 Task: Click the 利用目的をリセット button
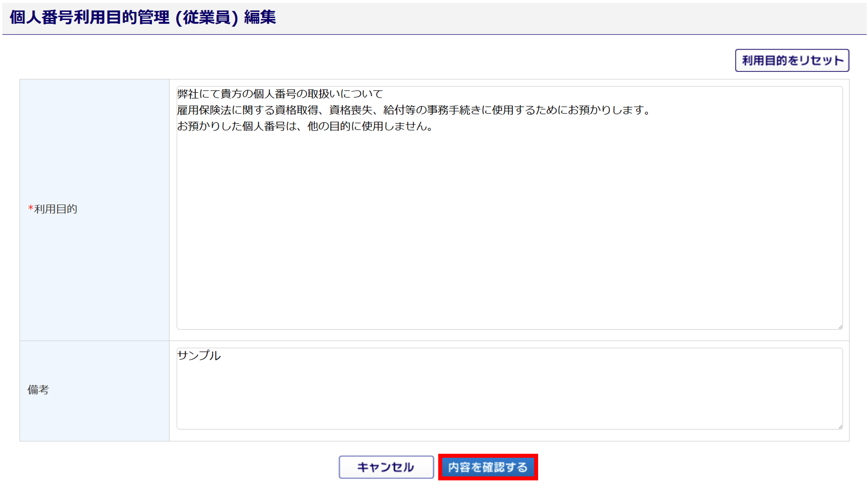coord(792,60)
